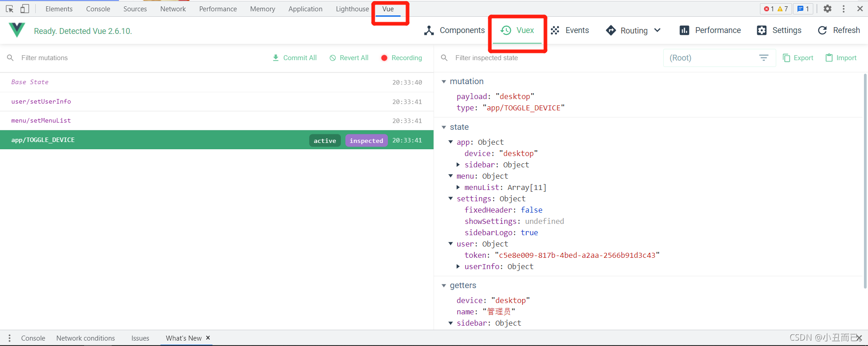
Task: Select the app/TOGGLE_DEVICE mutation row
Action: tap(217, 140)
